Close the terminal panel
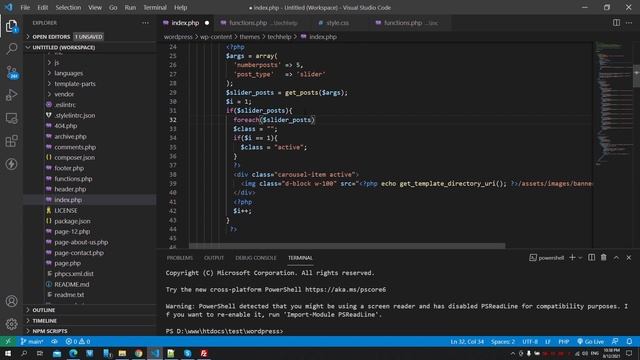 [x=629, y=258]
